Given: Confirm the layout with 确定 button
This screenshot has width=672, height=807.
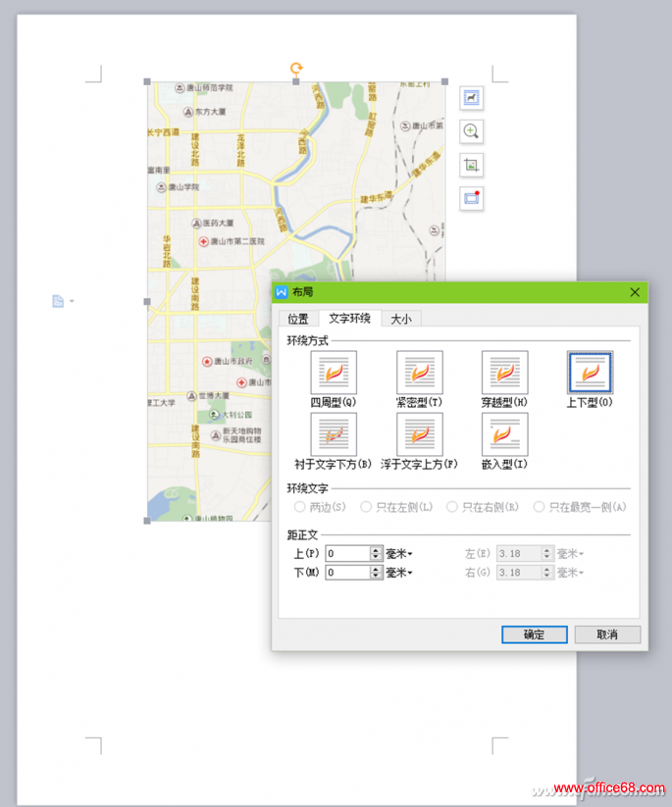Looking at the screenshot, I should (x=535, y=634).
